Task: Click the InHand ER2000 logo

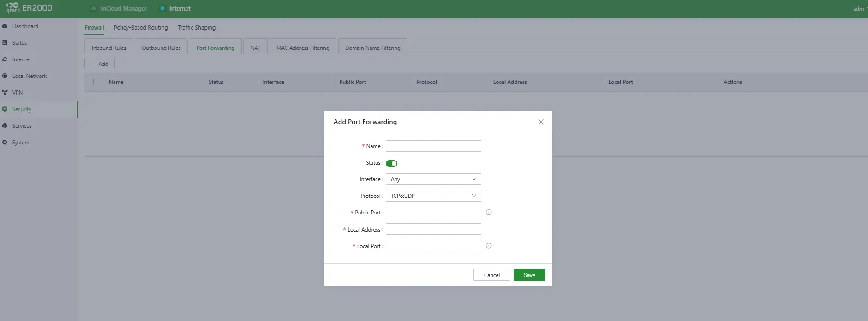Action: click(29, 8)
